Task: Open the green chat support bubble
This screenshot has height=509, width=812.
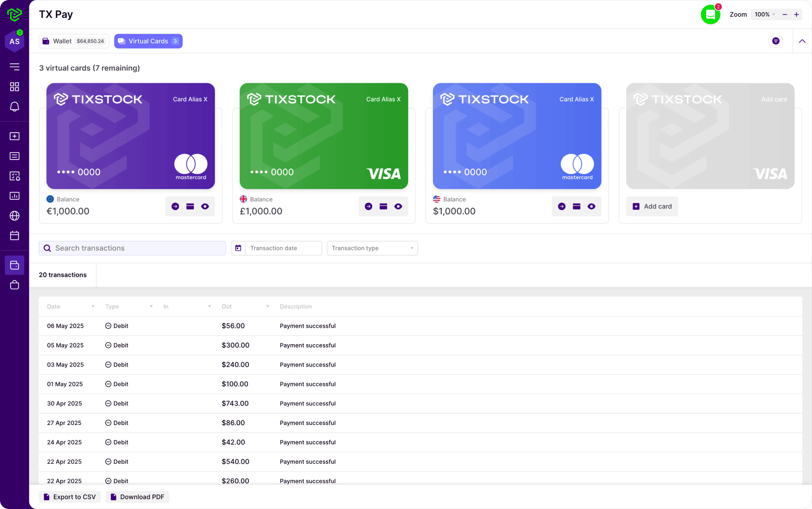Action: tap(710, 15)
